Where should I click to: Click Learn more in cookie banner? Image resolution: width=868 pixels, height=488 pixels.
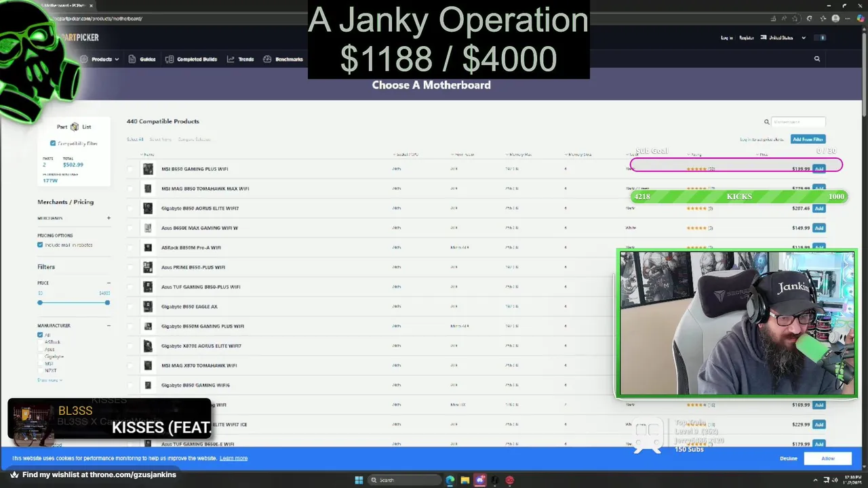(x=233, y=458)
